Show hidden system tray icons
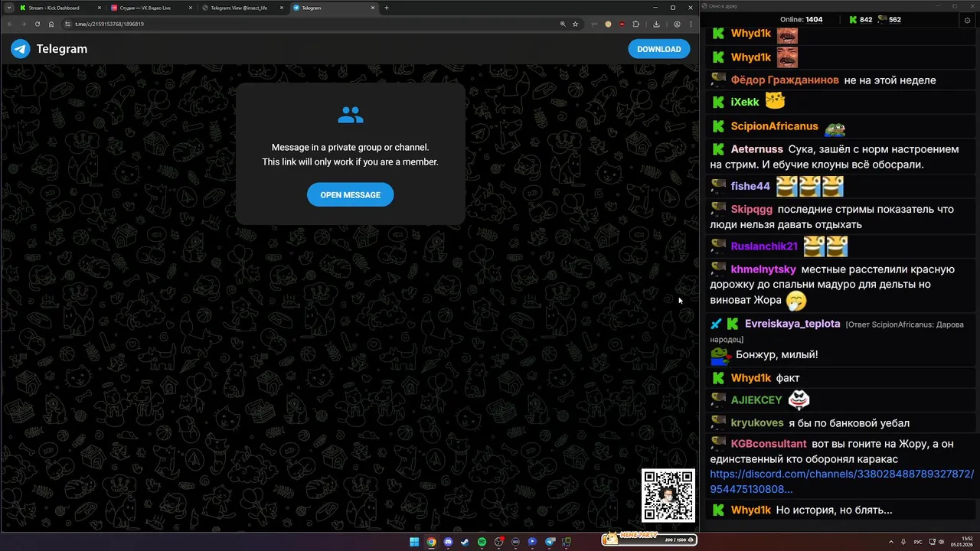Screen dimensions: 980x551 pyautogui.click(x=890, y=542)
